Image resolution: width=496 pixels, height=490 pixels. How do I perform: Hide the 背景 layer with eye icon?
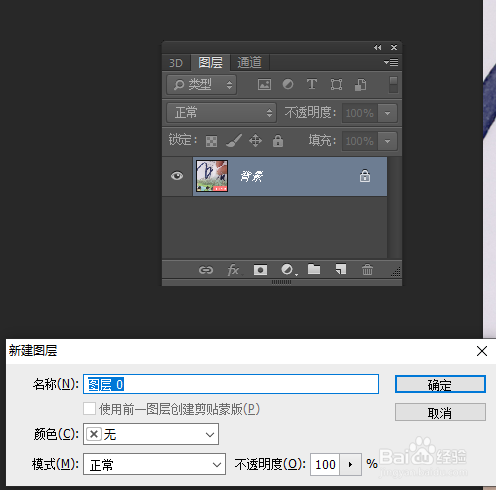pyautogui.click(x=177, y=176)
